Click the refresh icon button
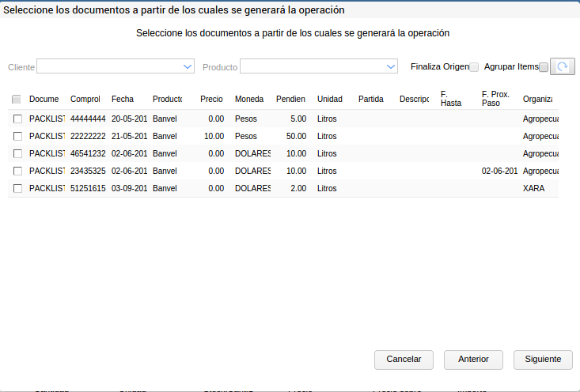 click(562, 67)
